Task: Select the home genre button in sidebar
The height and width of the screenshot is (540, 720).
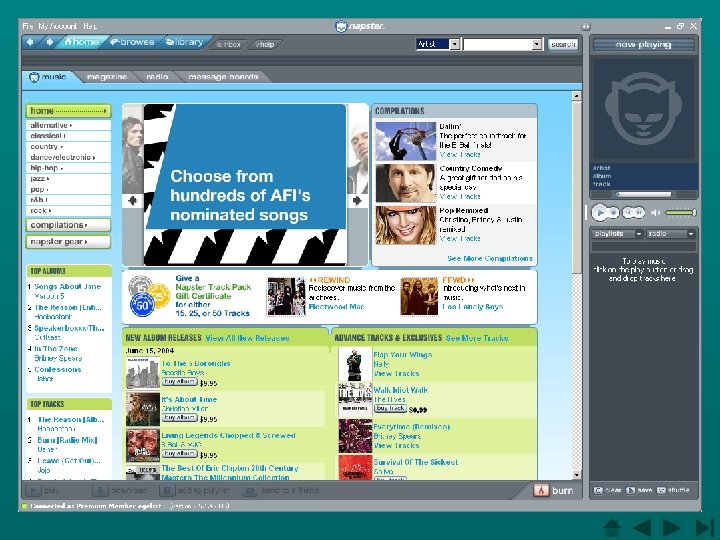Action: (68, 111)
